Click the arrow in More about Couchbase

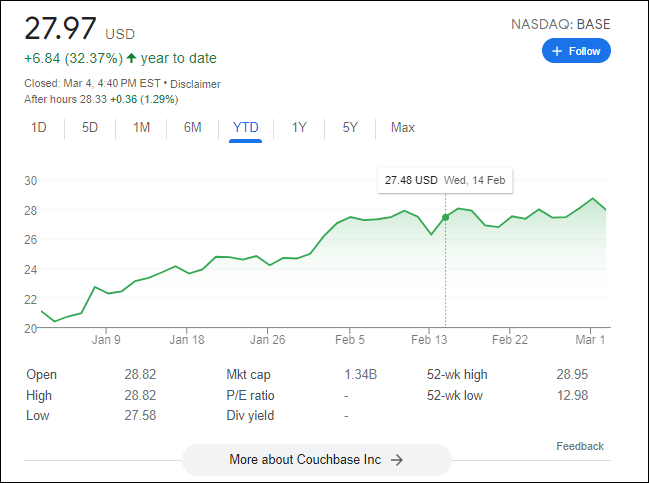pos(397,460)
